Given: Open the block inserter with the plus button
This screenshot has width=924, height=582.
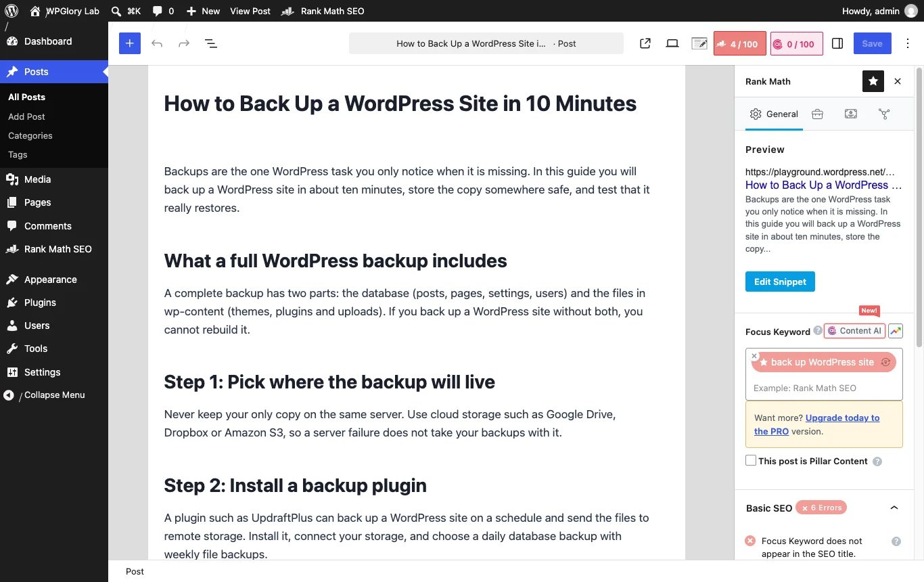Looking at the screenshot, I should coord(130,43).
